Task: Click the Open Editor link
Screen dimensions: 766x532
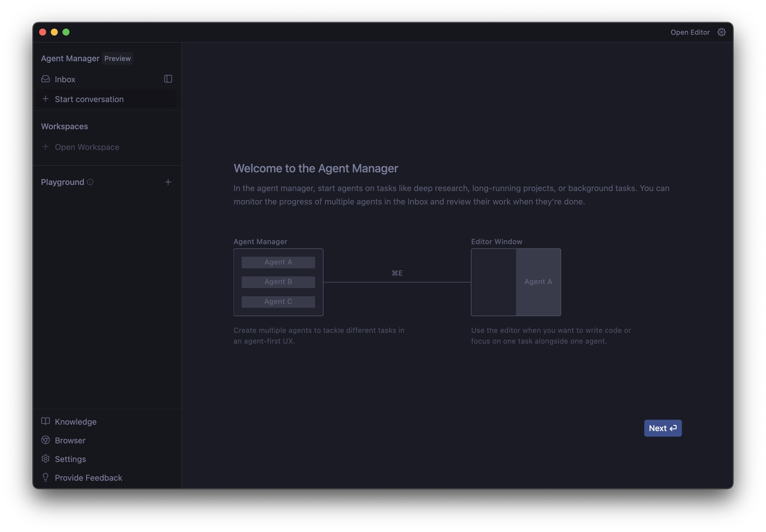Action: coord(689,32)
